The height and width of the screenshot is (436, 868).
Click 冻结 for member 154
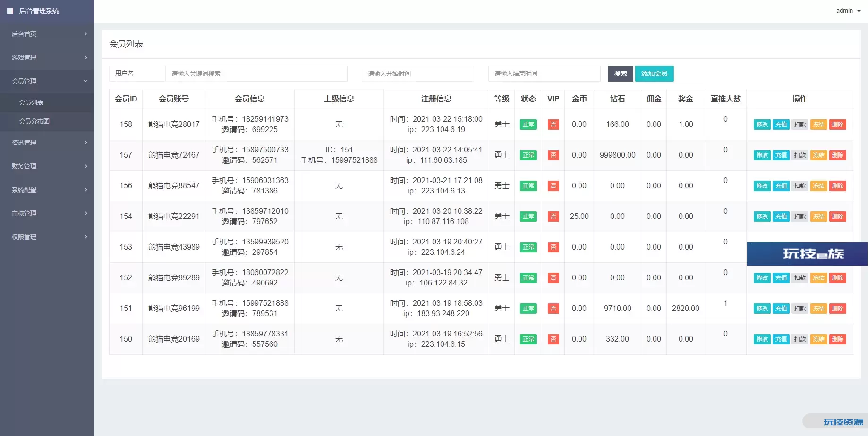[x=818, y=217]
